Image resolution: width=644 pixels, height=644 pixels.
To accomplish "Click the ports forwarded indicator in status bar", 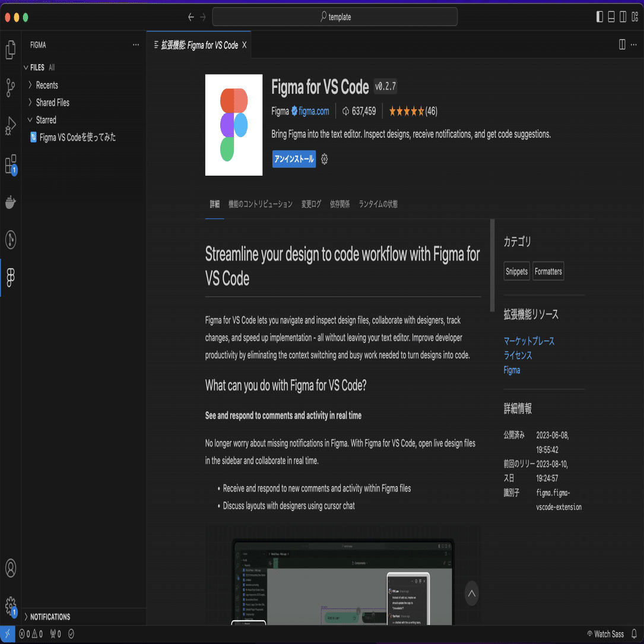I will (55, 634).
